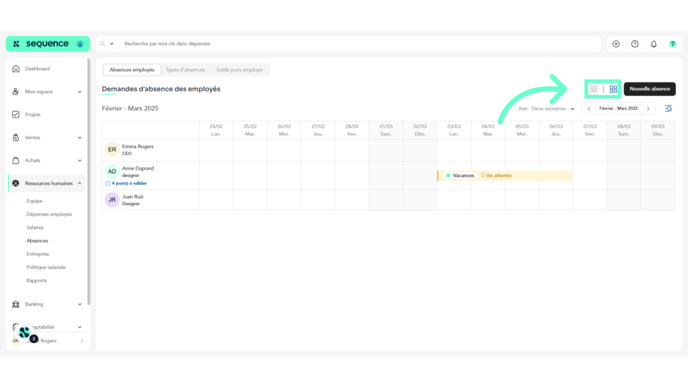688x387 pixels.
Task: Go to previous period arrow
Action: tap(589, 108)
